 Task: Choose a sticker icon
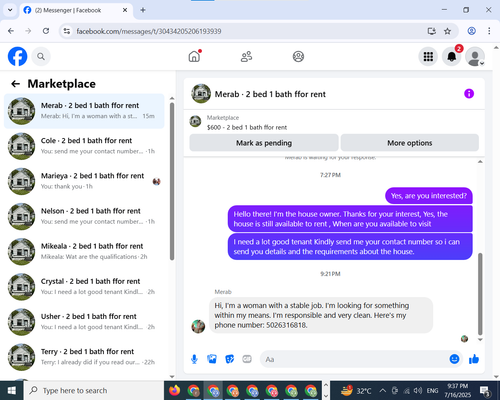(230, 359)
